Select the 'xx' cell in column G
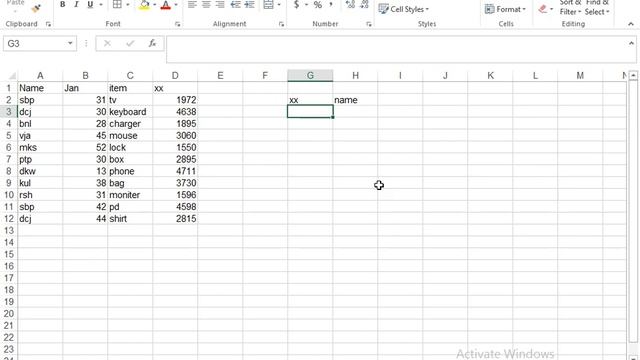The height and width of the screenshot is (360, 640). 310,100
